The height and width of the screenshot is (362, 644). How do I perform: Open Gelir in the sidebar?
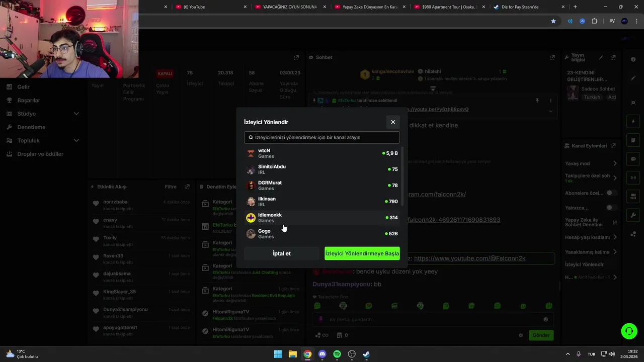23,87
